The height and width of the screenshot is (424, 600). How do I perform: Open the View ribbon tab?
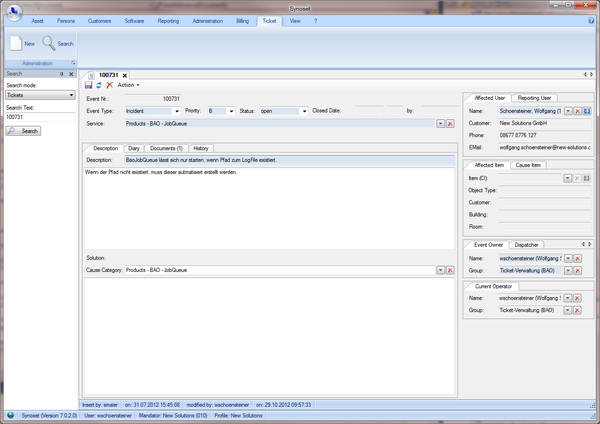(295, 21)
